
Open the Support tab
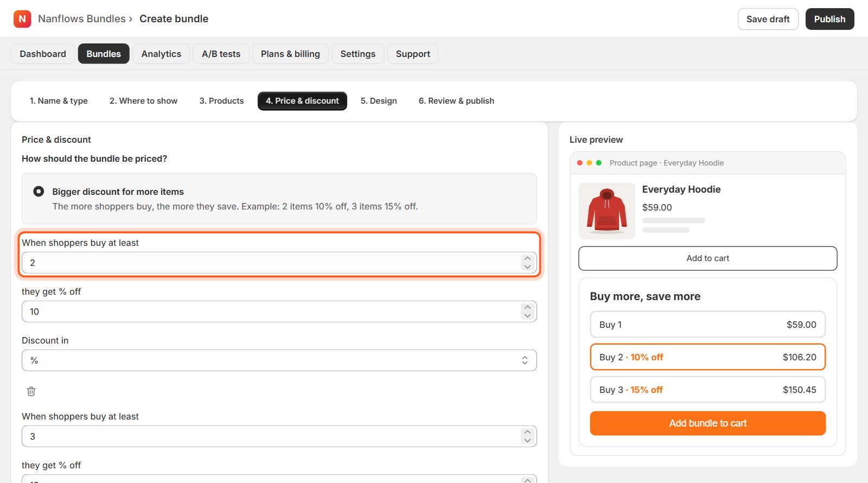pyautogui.click(x=413, y=54)
